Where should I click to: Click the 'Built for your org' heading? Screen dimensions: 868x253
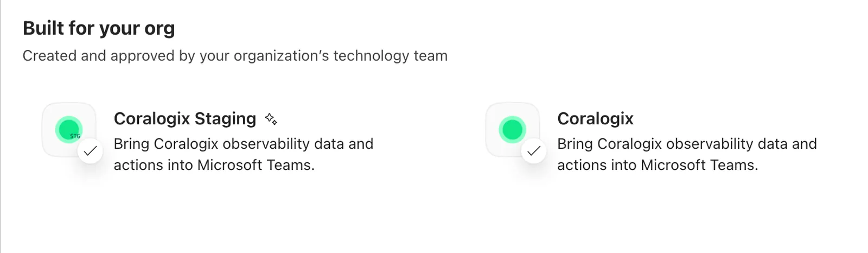coord(99,28)
